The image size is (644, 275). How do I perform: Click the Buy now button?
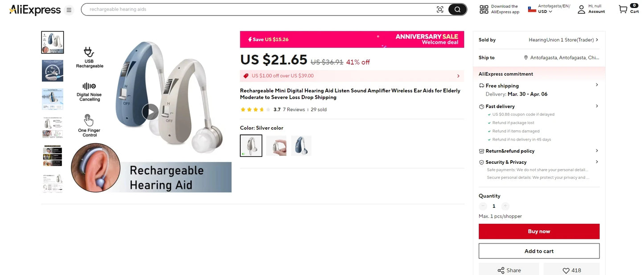click(539, 231)
